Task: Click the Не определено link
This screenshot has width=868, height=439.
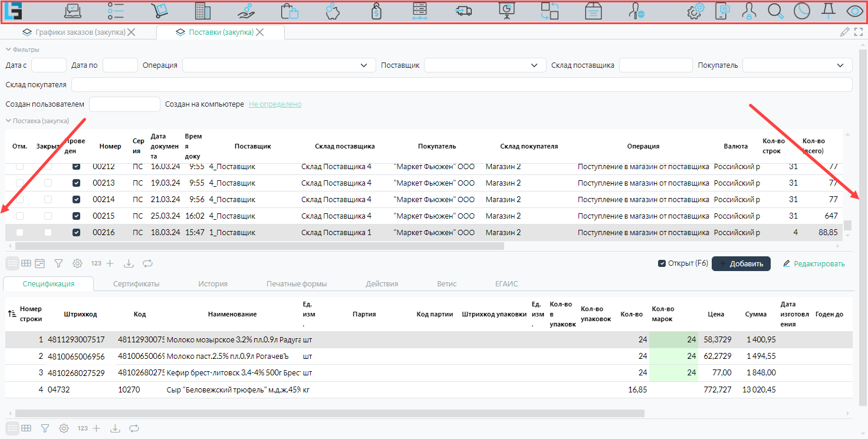Action: point(275,104)
